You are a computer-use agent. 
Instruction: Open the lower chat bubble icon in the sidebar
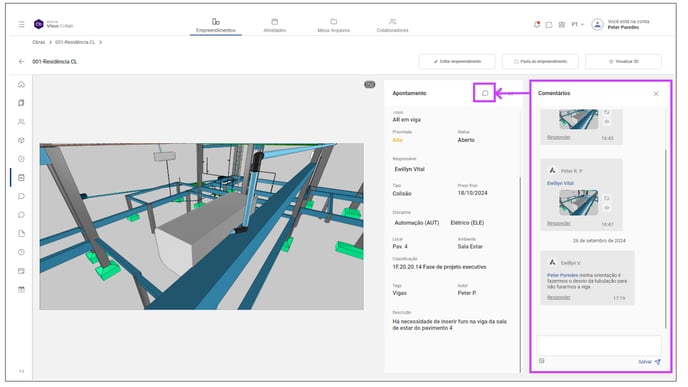[21, 215]
